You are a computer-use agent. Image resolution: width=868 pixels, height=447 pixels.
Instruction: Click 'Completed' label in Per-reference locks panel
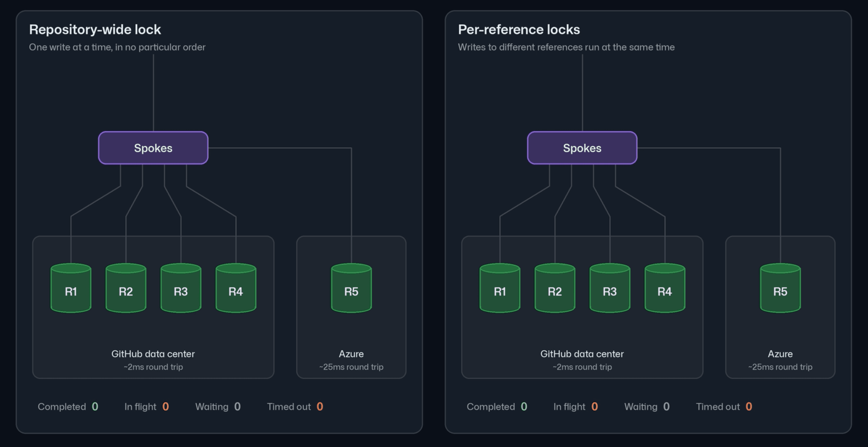pos(491,407)
